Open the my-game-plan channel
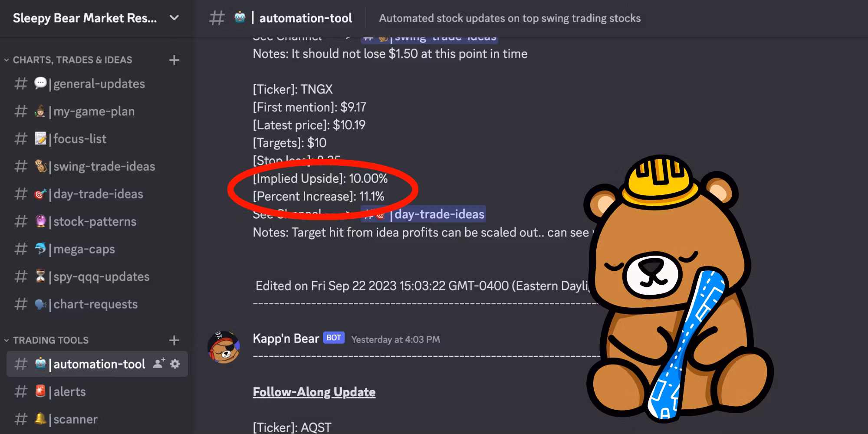The width and height of the screenshot is (868, 434). click(x=97, y=112)
